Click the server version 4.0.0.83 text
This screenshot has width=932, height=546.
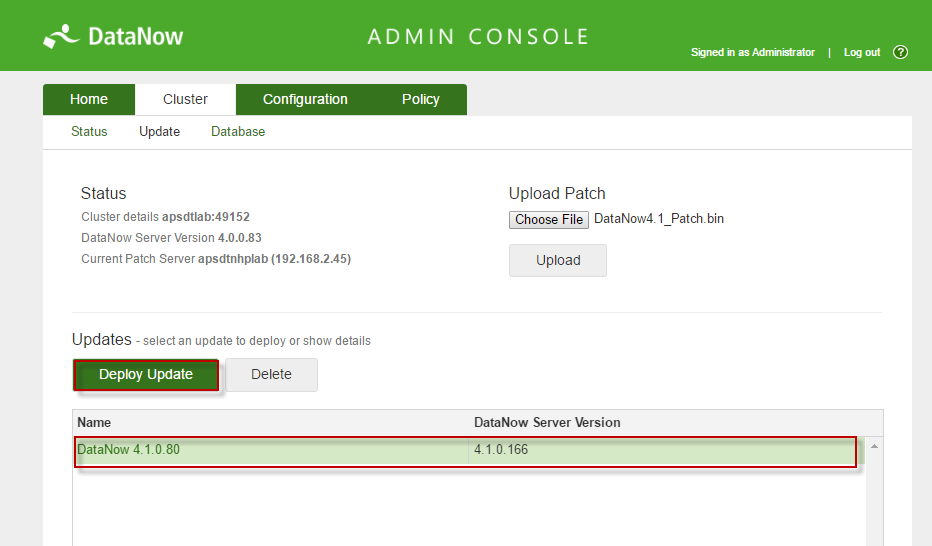coord(171,238)
